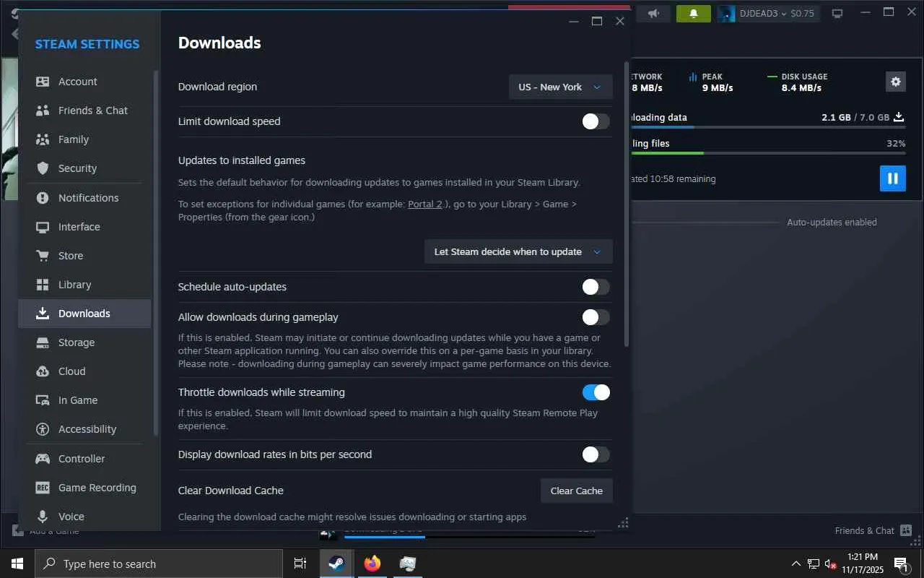The image size is (924, 578).
Task: Click the Store shopping cart icon
Action: [43, 256]
